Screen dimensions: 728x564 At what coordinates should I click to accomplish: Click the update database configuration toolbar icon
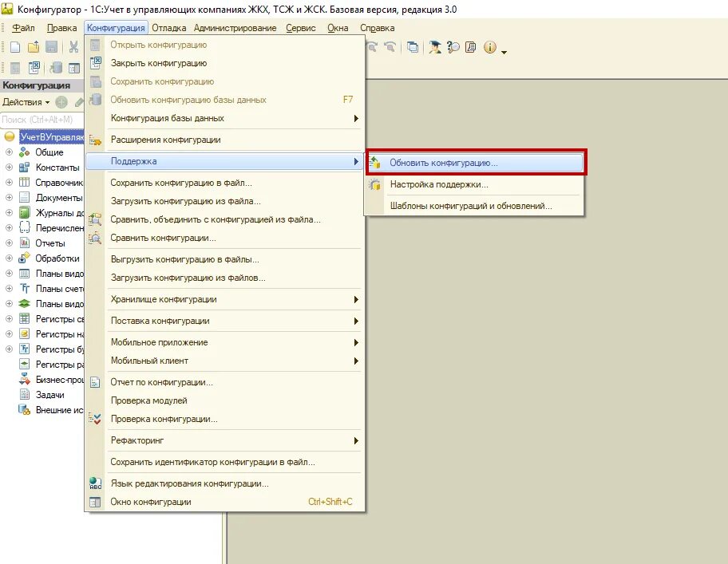coord(56,68)
